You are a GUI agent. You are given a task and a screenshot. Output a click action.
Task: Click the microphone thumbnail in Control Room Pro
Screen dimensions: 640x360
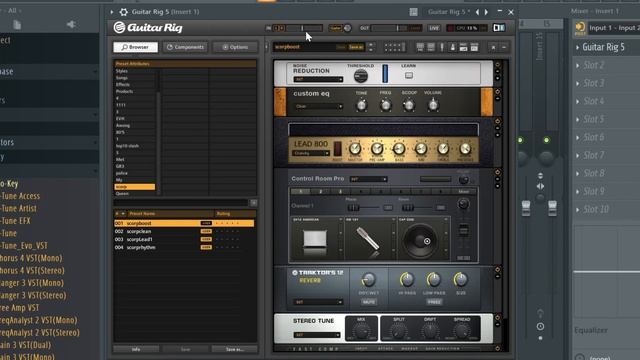[368, 239]
